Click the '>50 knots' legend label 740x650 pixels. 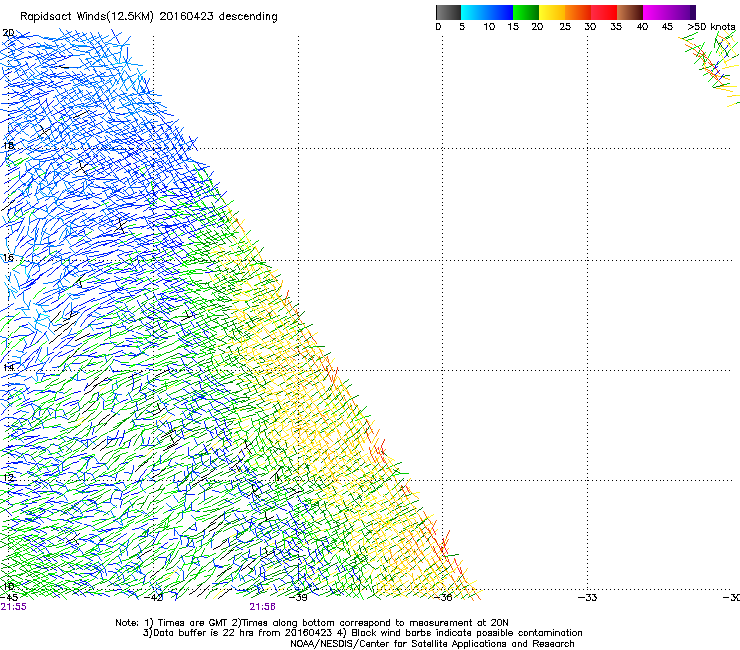coord(711,27)
